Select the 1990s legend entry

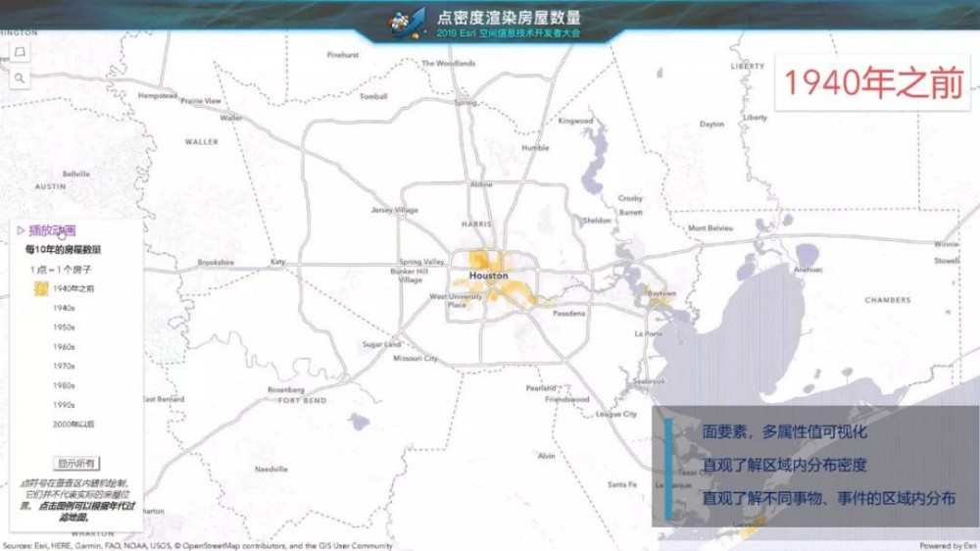point(64,405)
